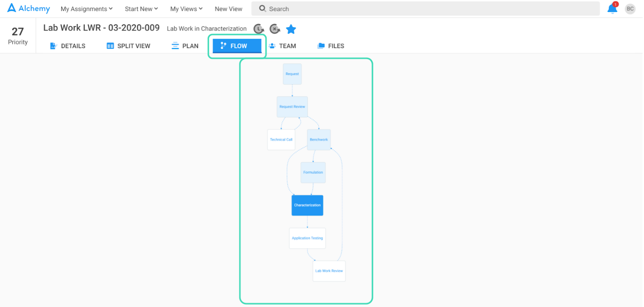Switch to the PLAN tab
Image resolution: width=644 pixels, height=307 pixels.
[185, 46]
